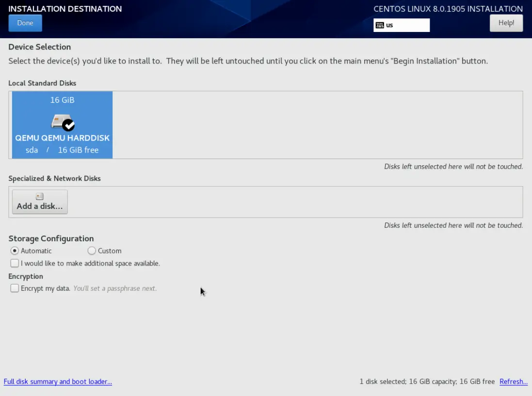Click 'CENTOS LINUX 8.0.1905 INSTALLATION' title
532x396 pixels.
(x=448, y=9)
